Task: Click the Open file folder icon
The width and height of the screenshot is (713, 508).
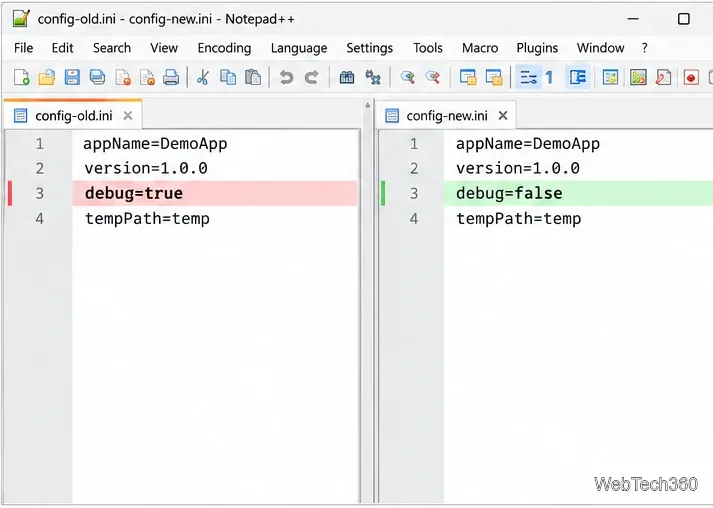Action: [46, 77]
